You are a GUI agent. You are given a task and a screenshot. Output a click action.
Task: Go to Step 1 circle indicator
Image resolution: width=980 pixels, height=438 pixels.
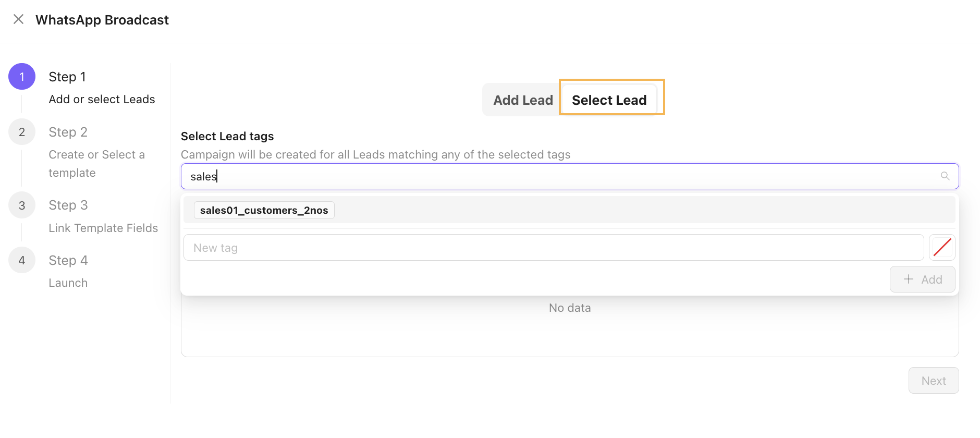(x=22, y=77)
